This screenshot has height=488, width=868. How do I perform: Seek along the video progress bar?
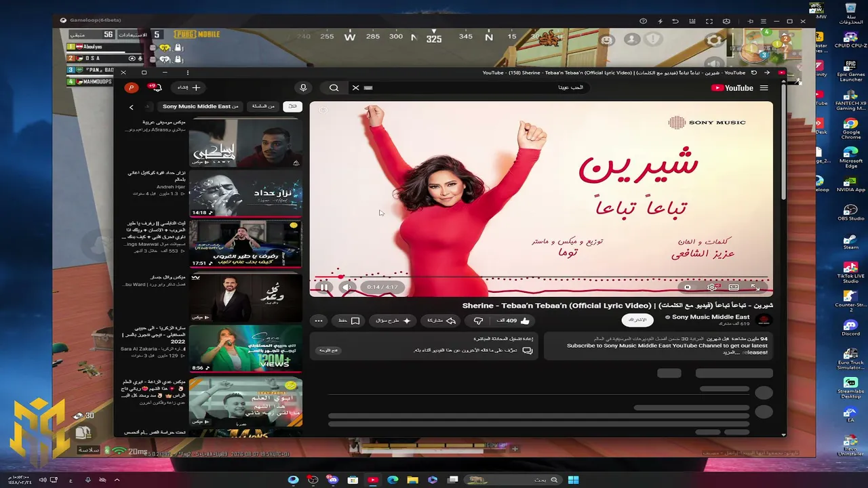[540, 277]
